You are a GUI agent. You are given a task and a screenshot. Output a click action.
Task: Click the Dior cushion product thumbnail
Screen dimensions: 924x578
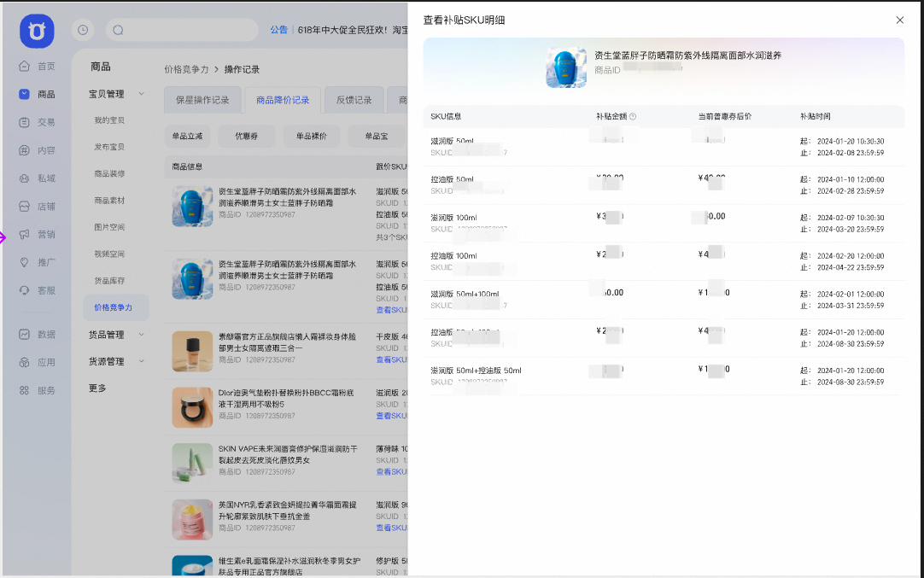[x=192, y=407]
